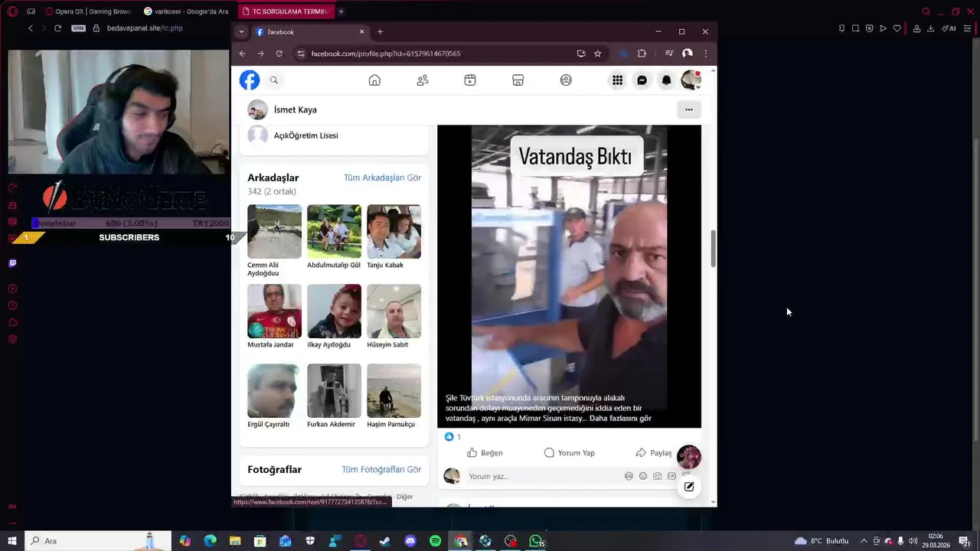The height and width of the screenshot is (551, 980).
Task: Select Facebook tab in Chrome
Action: (x=310, y=32)
